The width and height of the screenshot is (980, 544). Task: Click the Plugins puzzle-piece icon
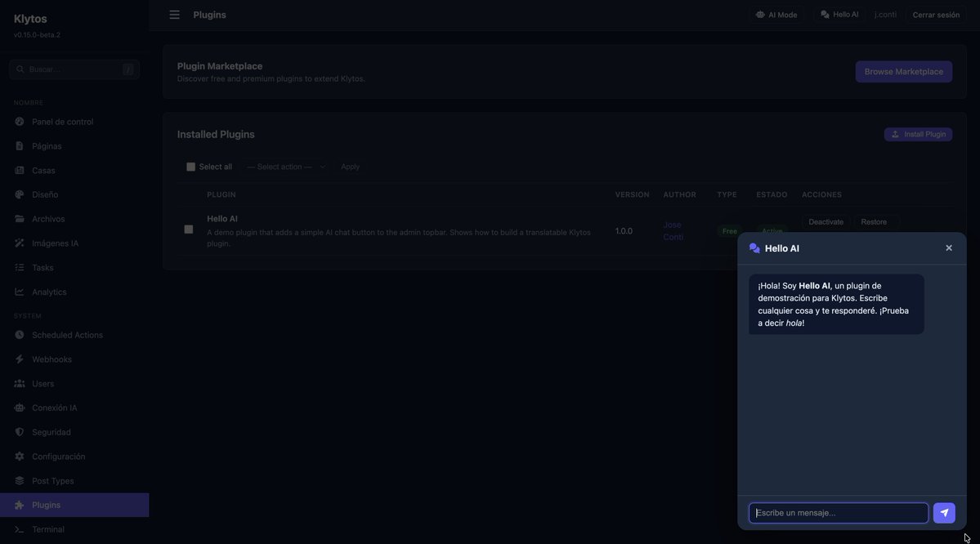[20, 506]
